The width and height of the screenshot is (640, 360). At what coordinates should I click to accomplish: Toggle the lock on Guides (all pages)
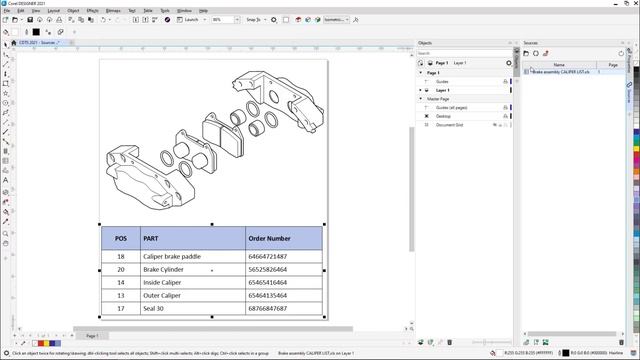pyautogui.click(x=505, y=108)
